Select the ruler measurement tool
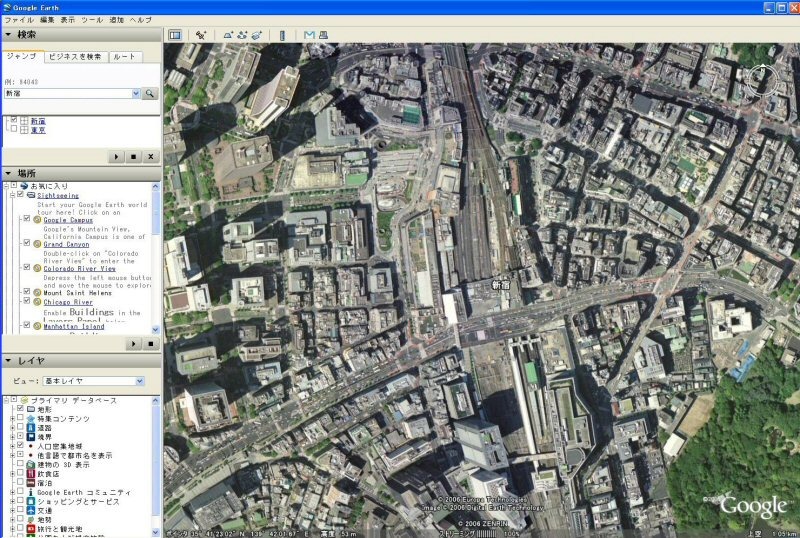 282,35
